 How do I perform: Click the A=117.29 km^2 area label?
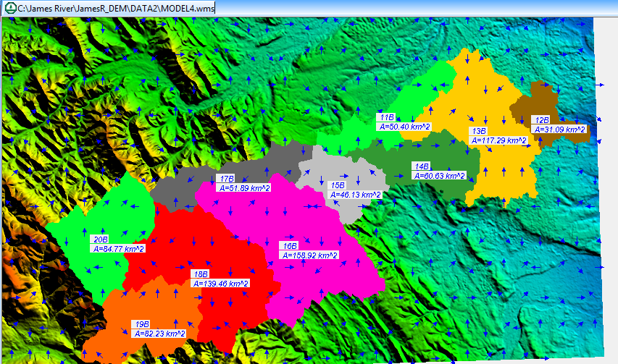click(498, 140)
